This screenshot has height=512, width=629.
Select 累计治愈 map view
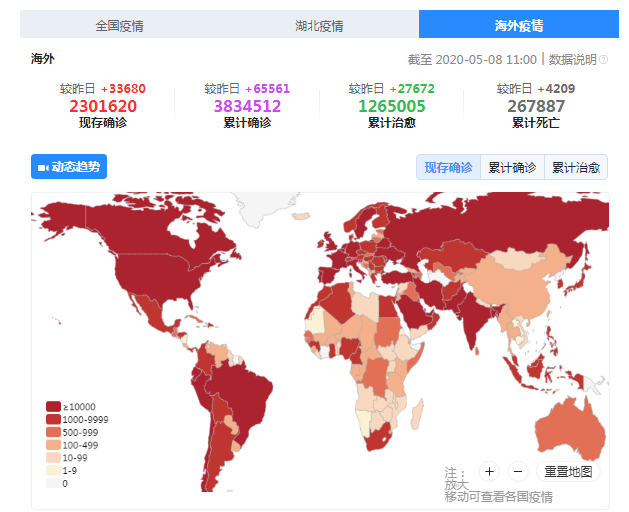click(576, 167)
